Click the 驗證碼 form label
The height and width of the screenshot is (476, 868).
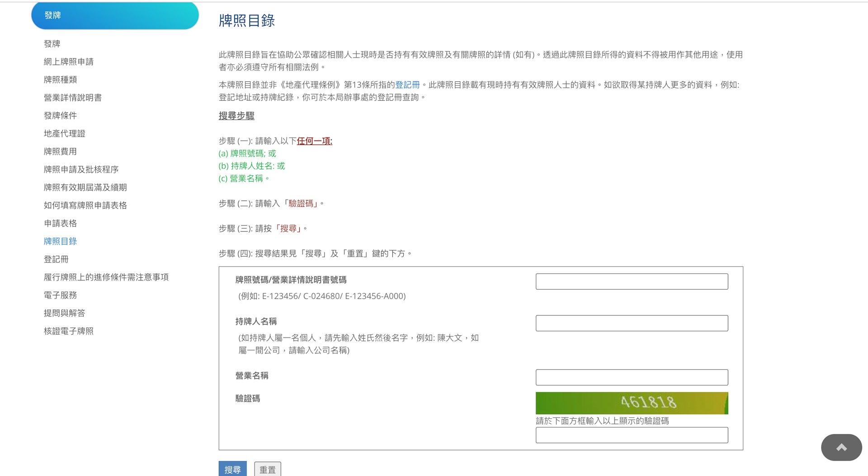click(x=248, y=399)
